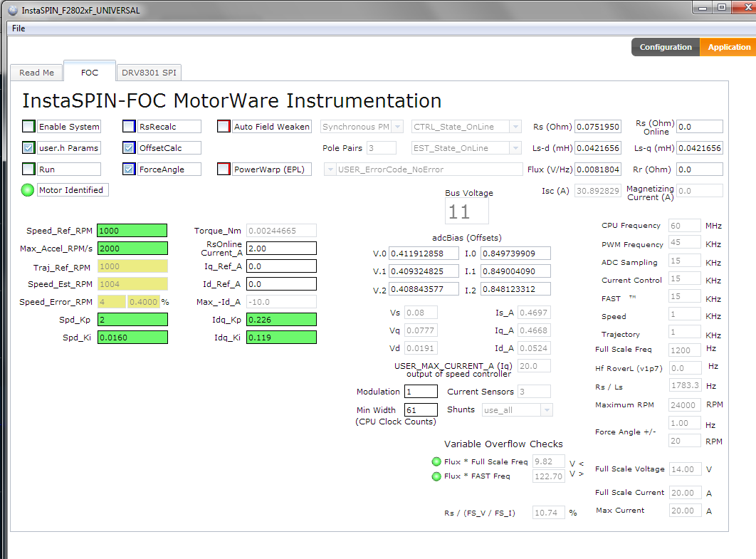Click the Pole Pairs value 3
Viewport: 756px width, 559px height.
[x=382, y=148]
